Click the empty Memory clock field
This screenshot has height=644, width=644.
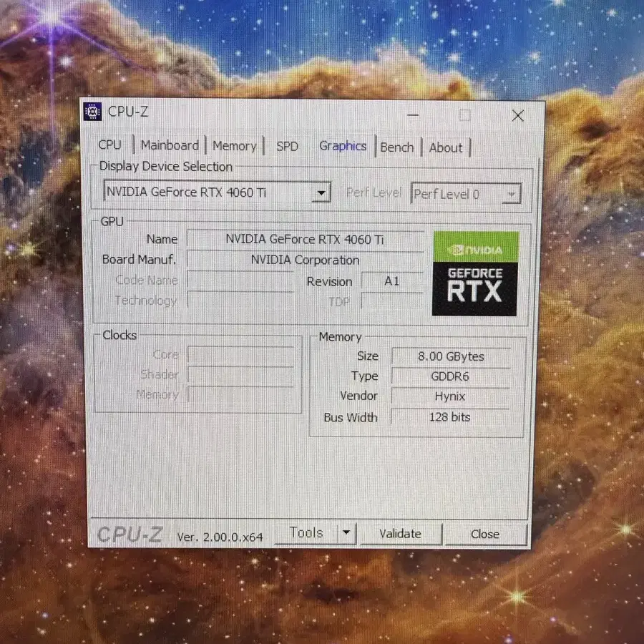pyautogui.click(x=241, y=394)
